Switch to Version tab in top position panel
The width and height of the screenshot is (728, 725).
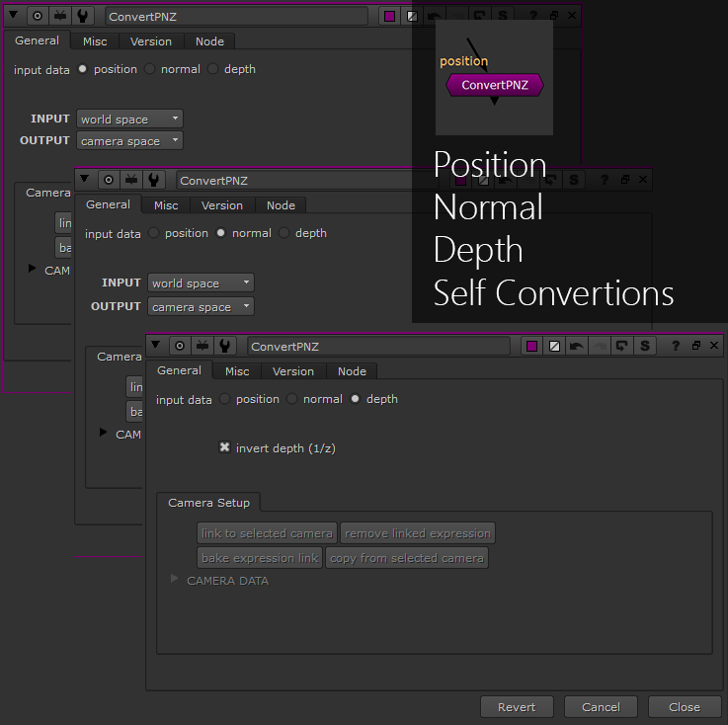pos(151,41)
